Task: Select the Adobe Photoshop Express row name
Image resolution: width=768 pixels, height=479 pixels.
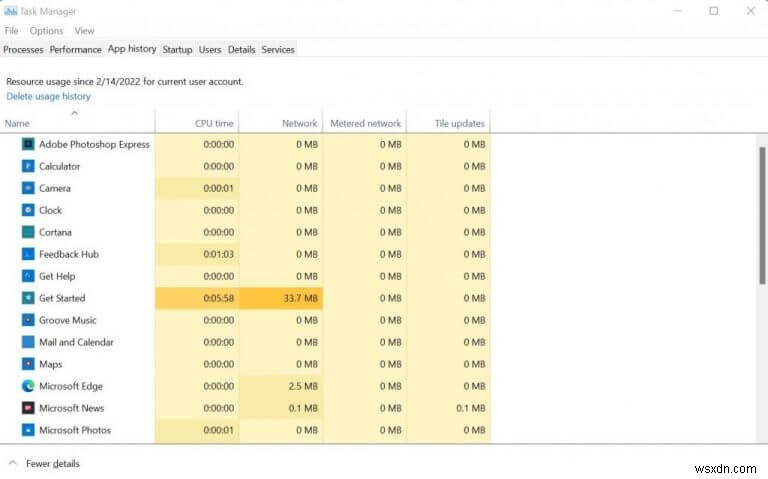Action: pyautogui.click(x=95, y=144)
